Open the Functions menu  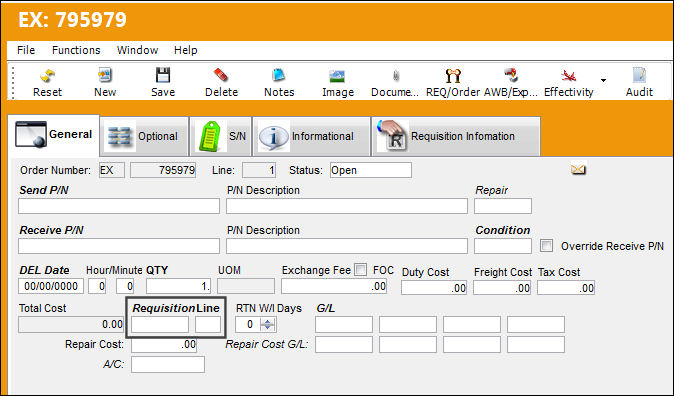coord(76,50)
